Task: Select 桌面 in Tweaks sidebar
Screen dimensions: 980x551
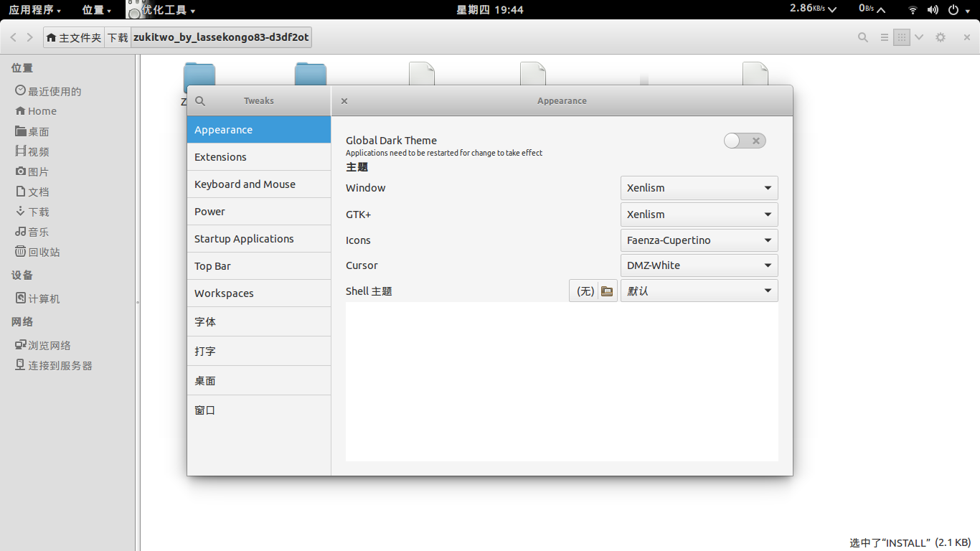Action: click(x=259, y=381)
